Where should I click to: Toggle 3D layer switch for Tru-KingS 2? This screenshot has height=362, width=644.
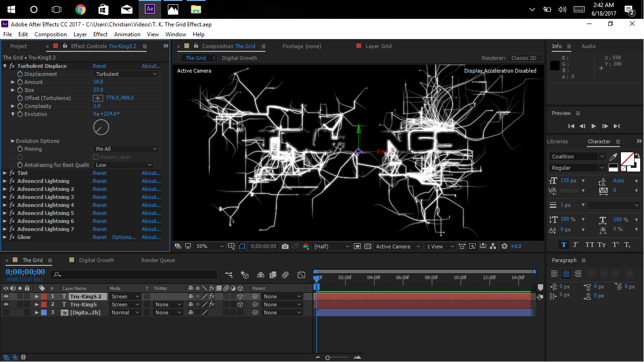[x=240, y=296]
